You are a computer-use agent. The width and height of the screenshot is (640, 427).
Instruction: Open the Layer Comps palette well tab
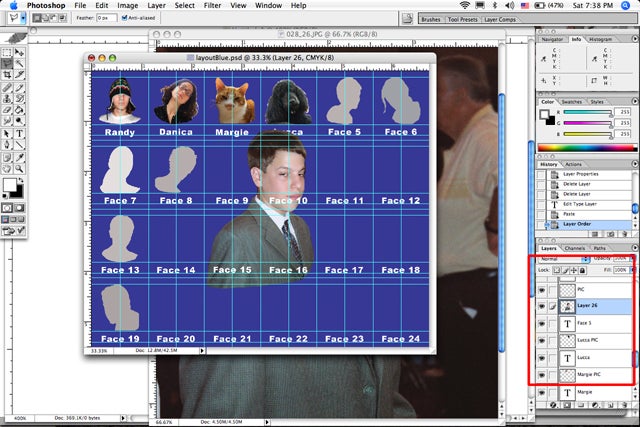pyautogui.click(x=500, y=19)
